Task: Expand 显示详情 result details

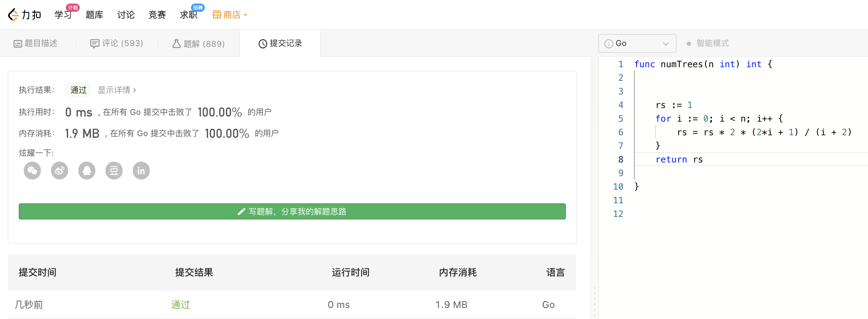Action: pyautogui.click(x=117, y=90)
